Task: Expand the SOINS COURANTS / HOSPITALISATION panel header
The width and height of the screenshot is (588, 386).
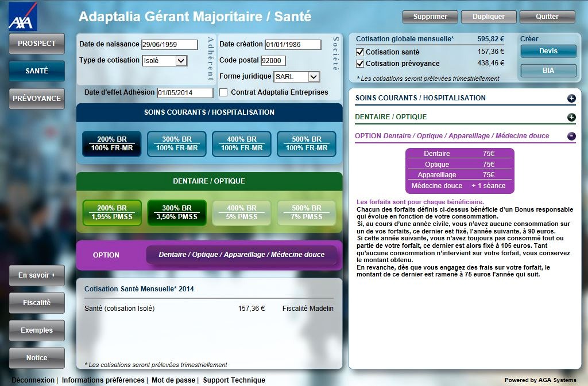Action: [x=465, y=98]
